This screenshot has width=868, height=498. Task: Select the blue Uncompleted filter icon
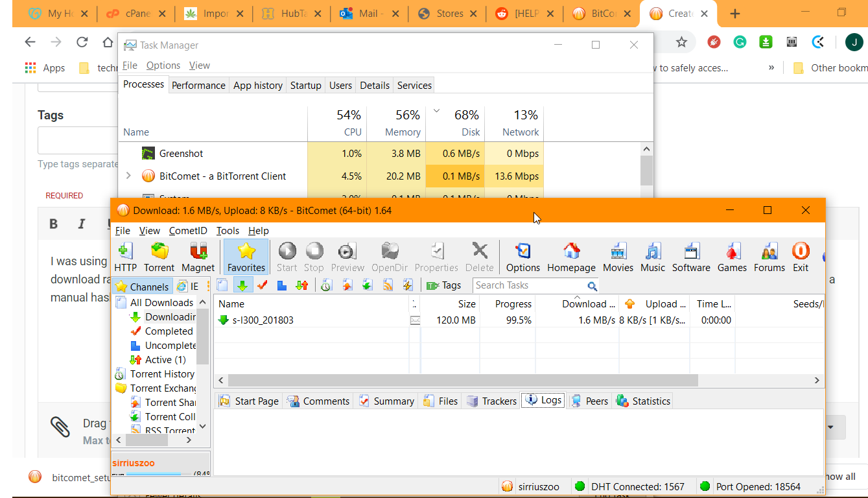tap(281, 285)
